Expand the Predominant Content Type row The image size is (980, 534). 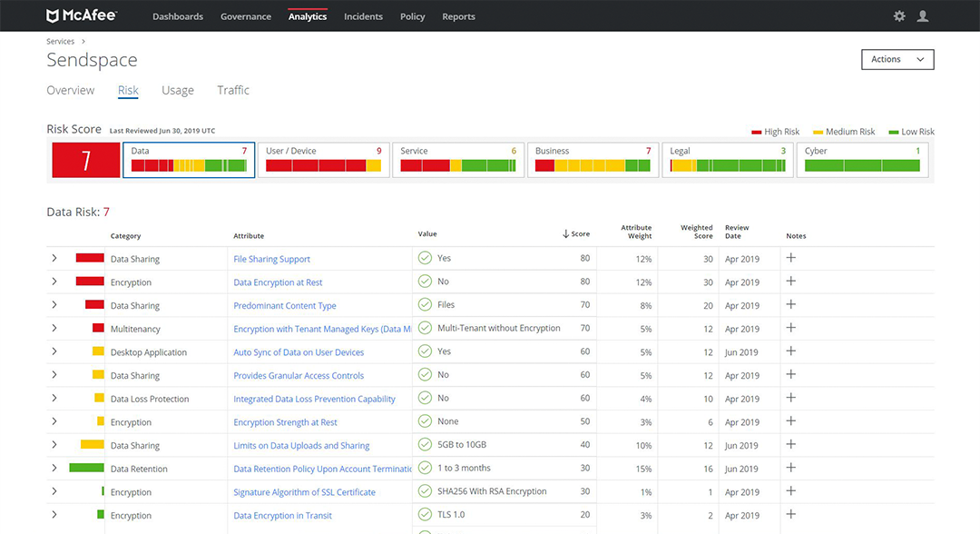click(x=54, y=304)
